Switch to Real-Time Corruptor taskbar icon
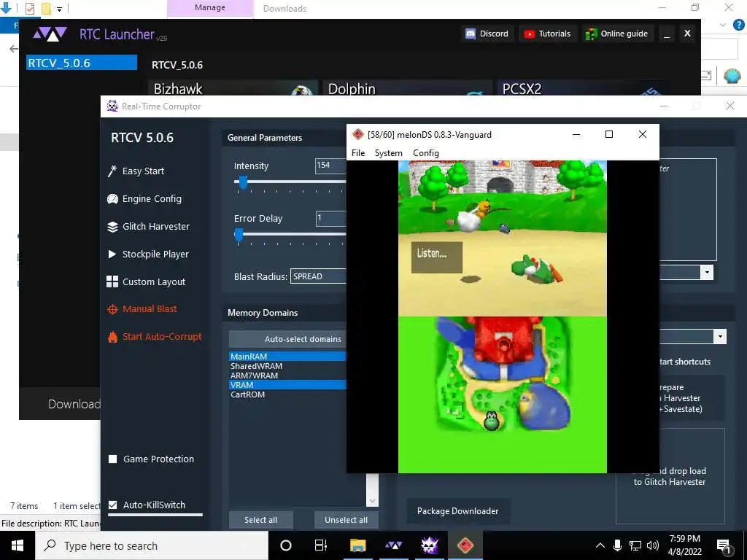The image size is (747, 560). click(x=429, y=545)
